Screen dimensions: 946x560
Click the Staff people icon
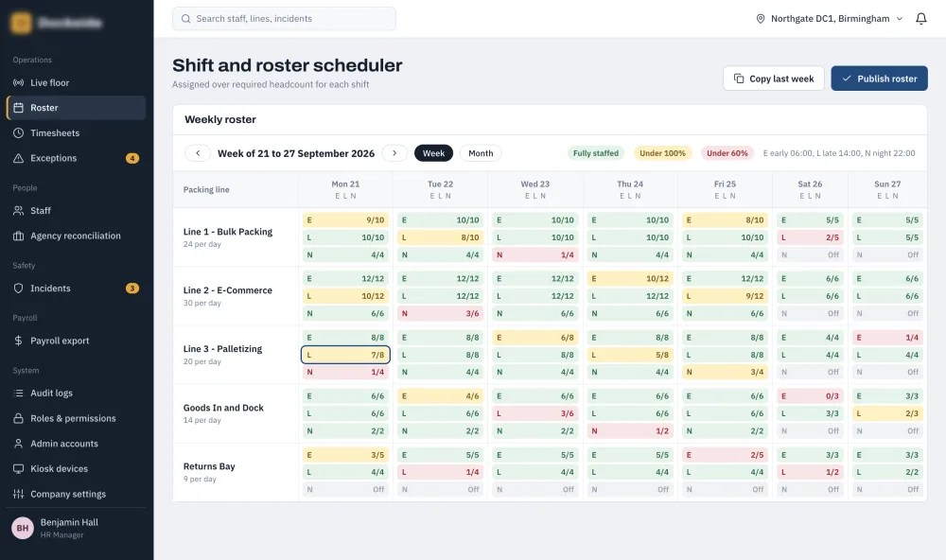coord(19,211)
